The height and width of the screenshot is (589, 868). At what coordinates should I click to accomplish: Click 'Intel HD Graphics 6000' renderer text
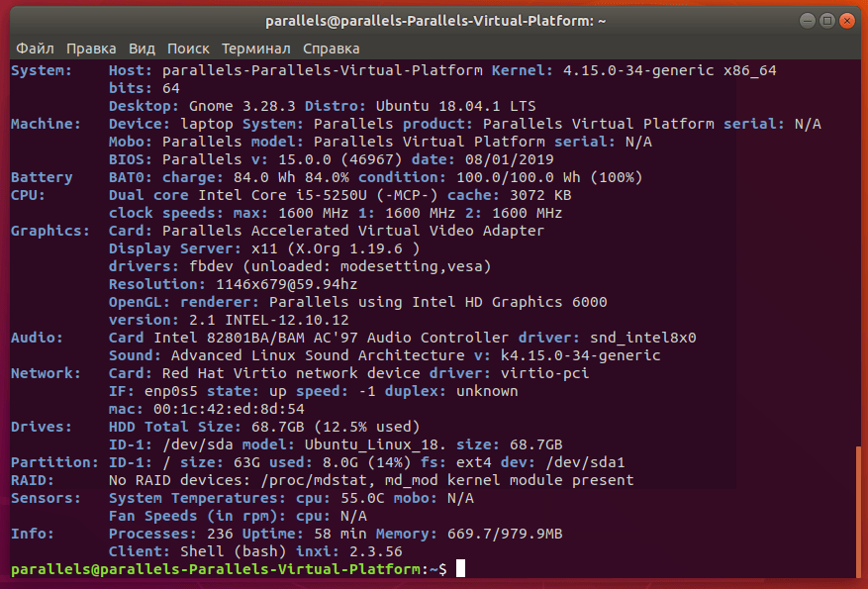point(510,302)
